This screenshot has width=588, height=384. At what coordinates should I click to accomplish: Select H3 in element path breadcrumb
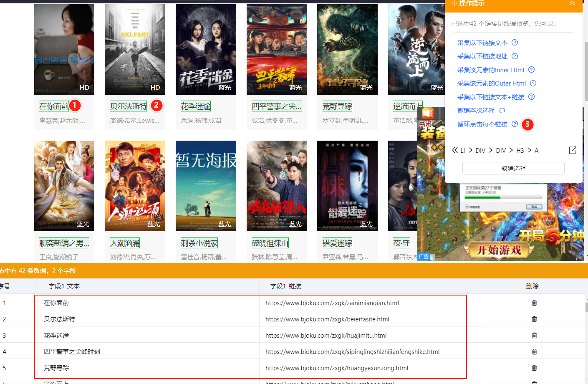click(520, 151)
